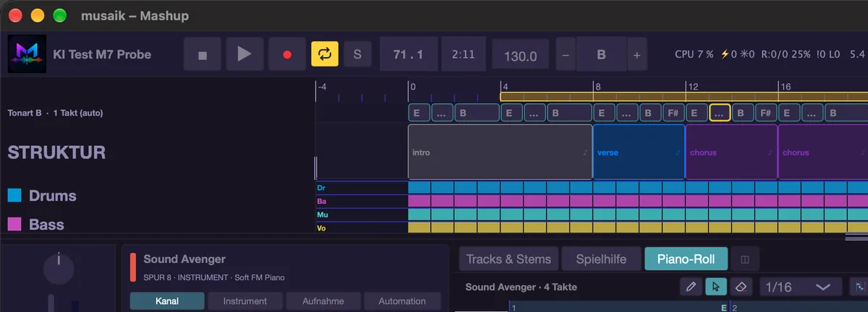Stop playback with the square stop button
The image size is (868, 312).
pyautogui.click(x=202, y=54)
